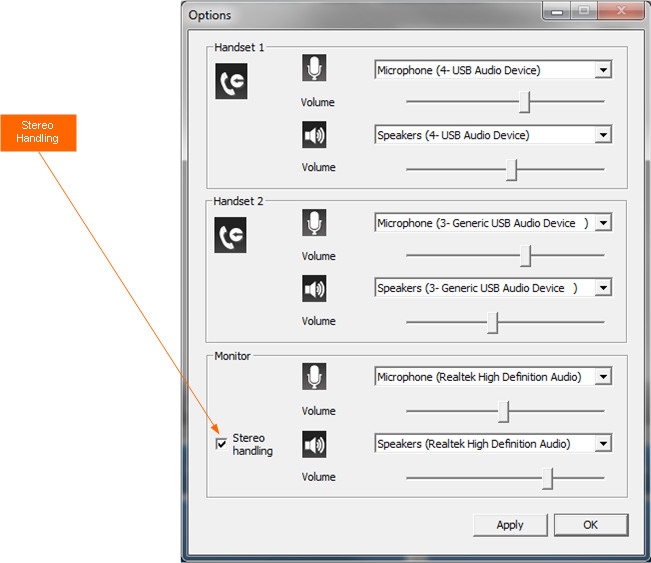Open Handset 1 speakers device dropdown
Viewport: 651px width, 563px height.
(x=493, y=135)
